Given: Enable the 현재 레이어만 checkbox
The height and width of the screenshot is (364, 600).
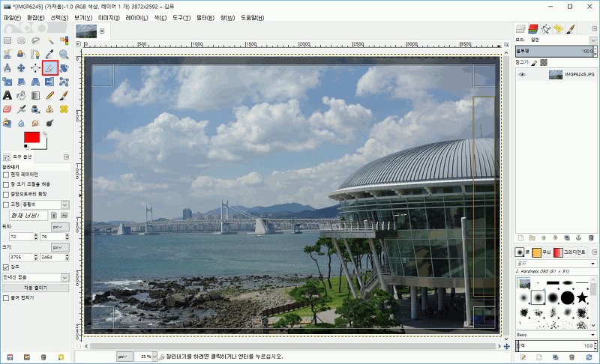Looking at the screenshot, I should 7,175.
